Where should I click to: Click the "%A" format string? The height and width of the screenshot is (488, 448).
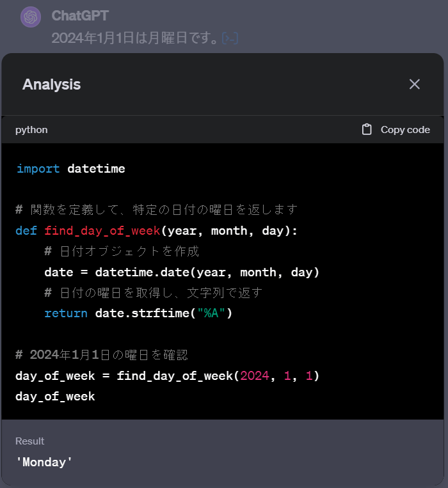pos(209,313)
